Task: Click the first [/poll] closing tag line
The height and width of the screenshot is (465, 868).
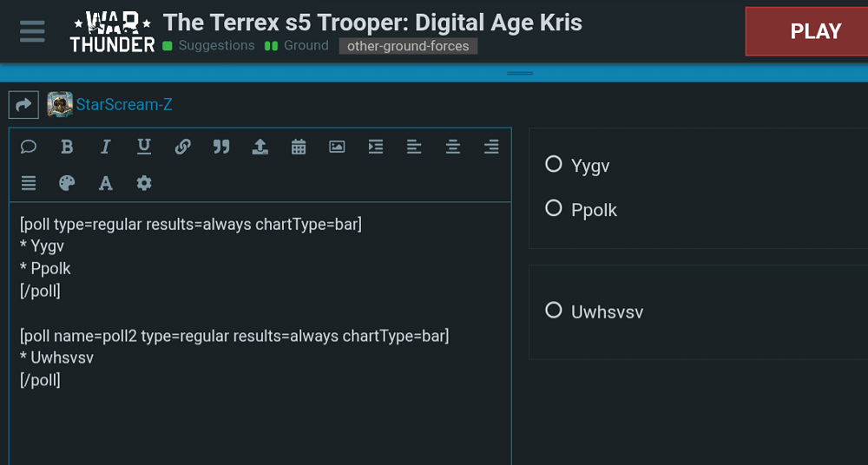Action: tap(40, 291)
